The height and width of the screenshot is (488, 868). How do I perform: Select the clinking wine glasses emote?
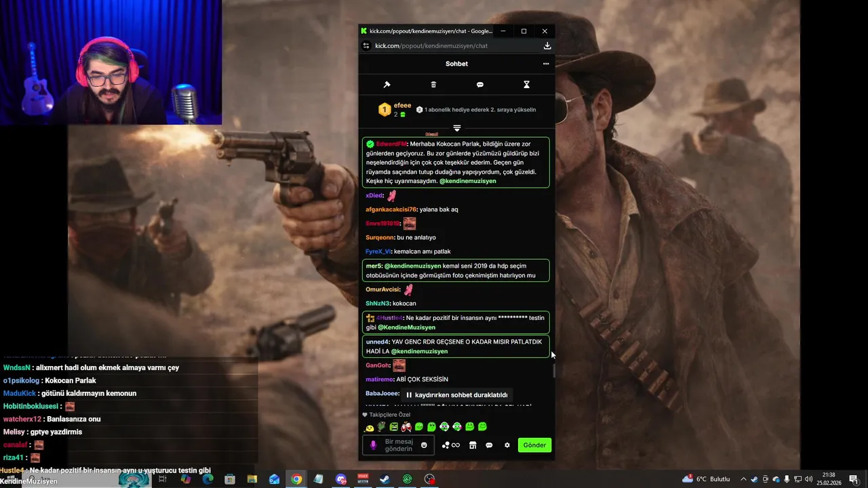[406, 427]
